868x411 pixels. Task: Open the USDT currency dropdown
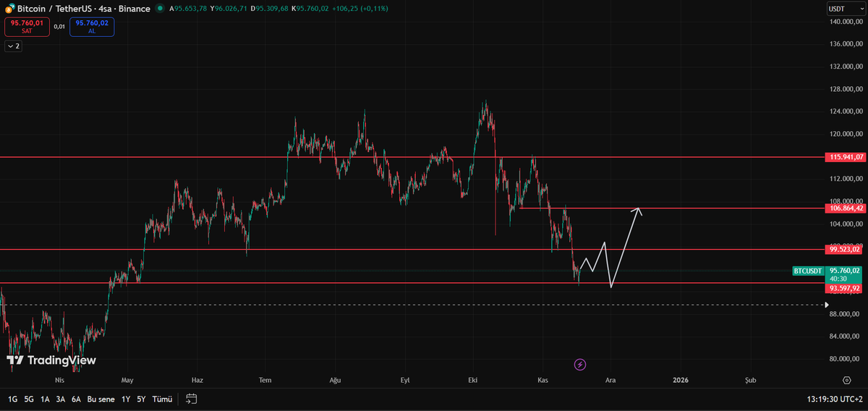[846, 9]
